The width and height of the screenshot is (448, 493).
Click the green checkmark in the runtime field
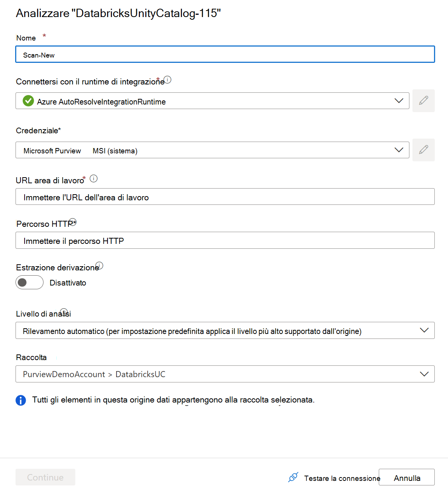[28, 101]
